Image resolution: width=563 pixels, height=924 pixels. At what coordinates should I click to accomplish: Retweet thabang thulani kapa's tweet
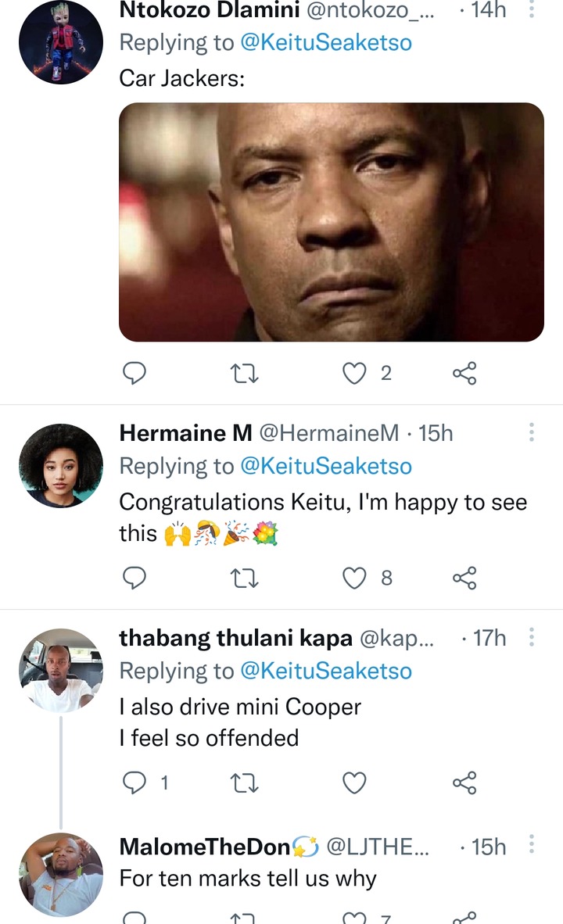[x=243, y=783]
